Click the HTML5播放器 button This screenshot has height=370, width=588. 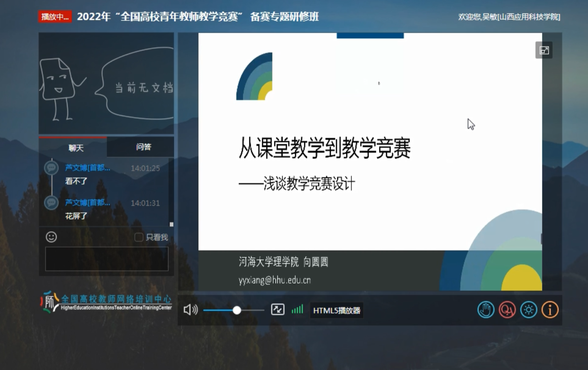337,310
